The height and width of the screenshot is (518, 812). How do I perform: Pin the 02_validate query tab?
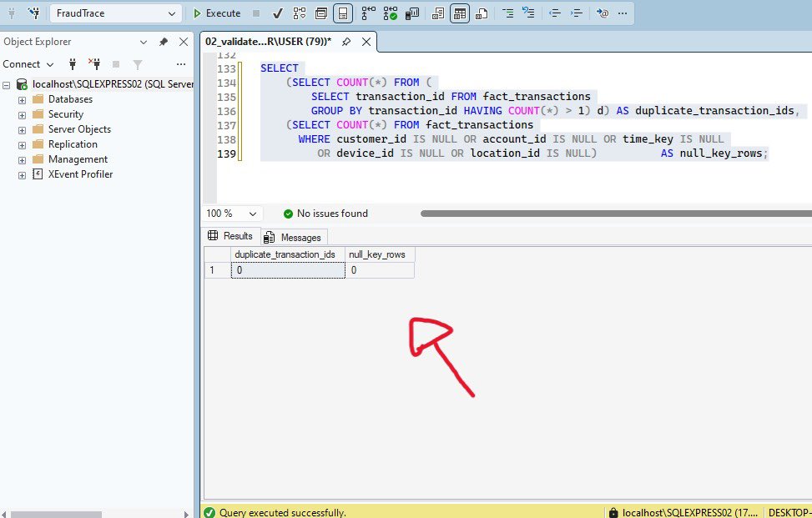(346, 42)
